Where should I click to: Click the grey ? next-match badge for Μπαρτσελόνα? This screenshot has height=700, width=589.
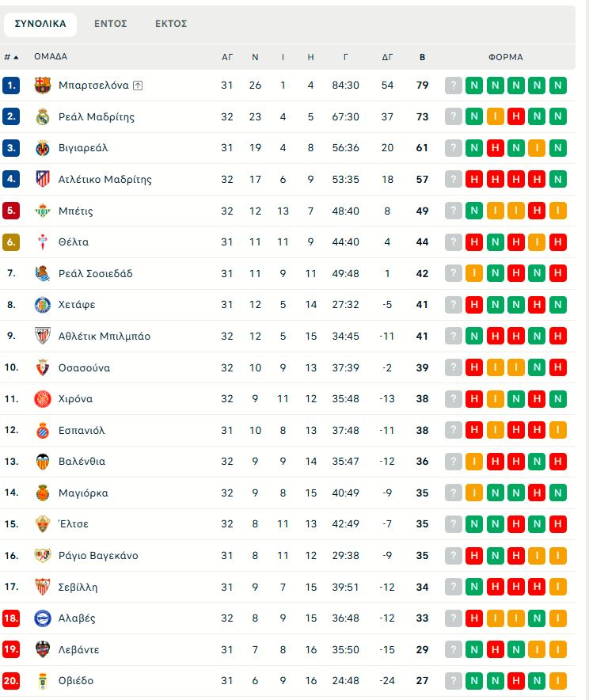(x=454, y=86)
